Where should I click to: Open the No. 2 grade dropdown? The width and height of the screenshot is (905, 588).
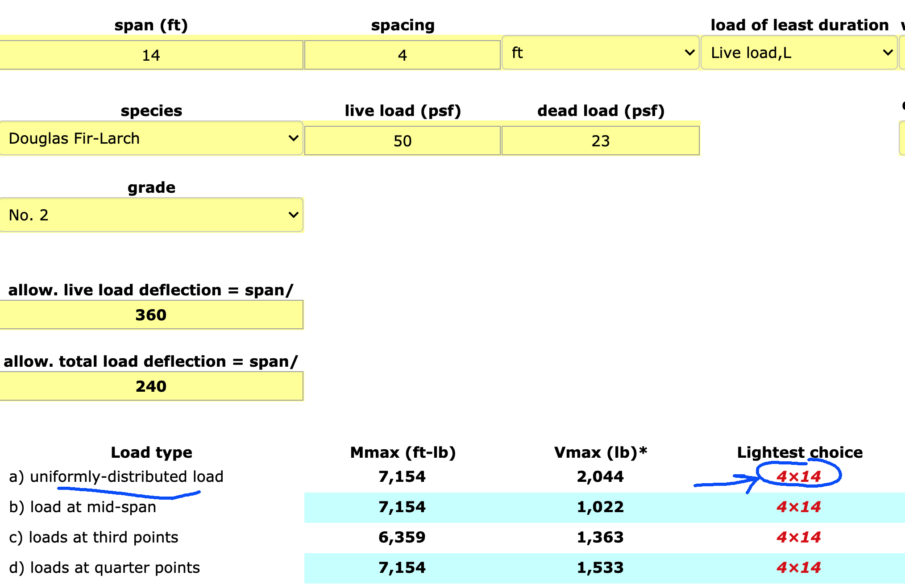coord(151,215)
